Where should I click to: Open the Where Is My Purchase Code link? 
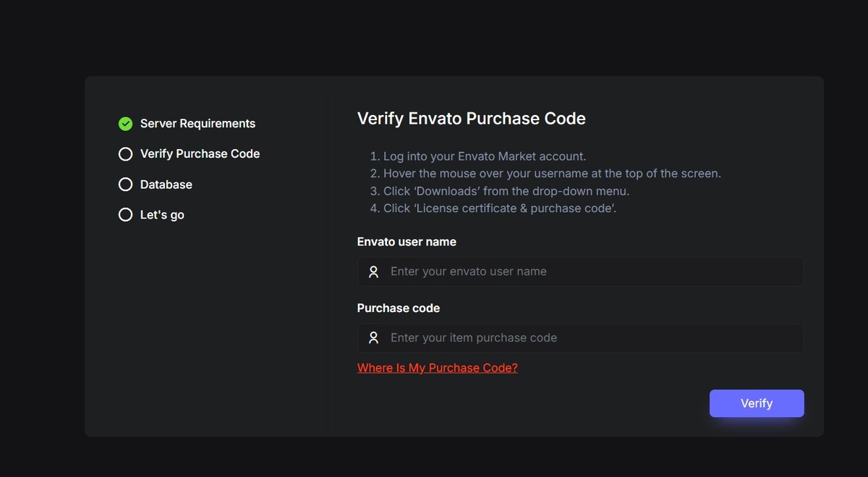point(438,368)
